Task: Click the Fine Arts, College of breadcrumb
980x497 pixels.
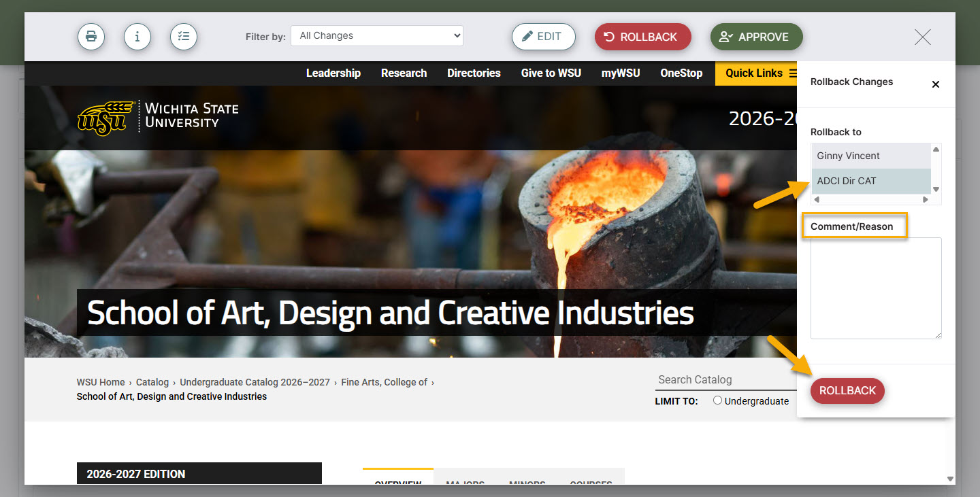Action: (x=385, y=382)
